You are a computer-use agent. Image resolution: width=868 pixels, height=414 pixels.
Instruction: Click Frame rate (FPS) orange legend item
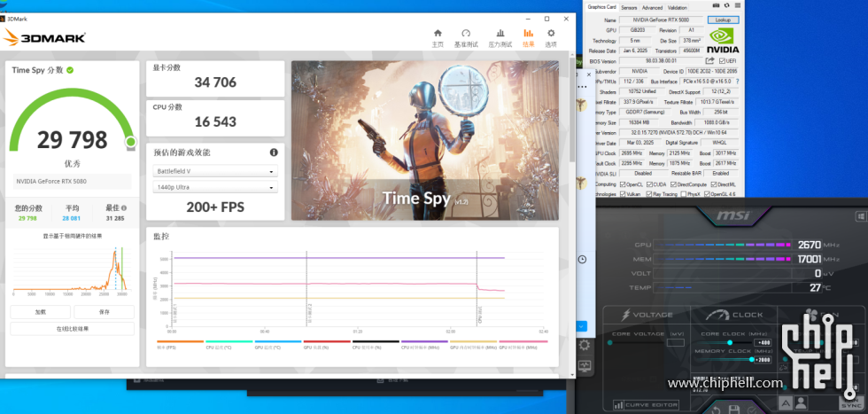coord(181,345)
